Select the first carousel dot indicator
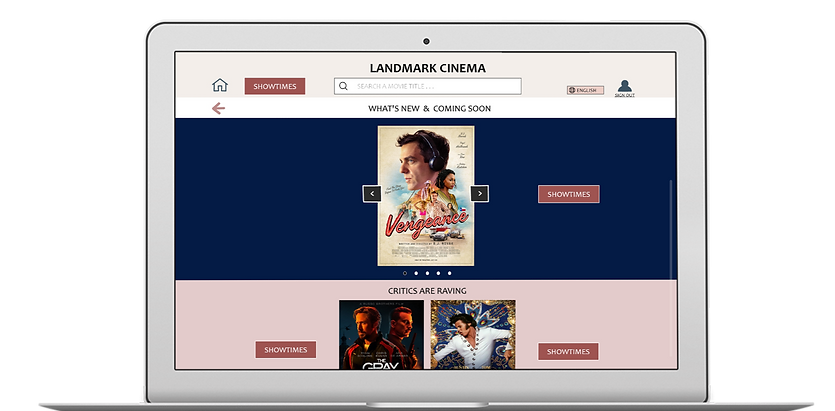The width and height of the screenshot is (835, 411). pyautogui.click(x=405, y=273)
